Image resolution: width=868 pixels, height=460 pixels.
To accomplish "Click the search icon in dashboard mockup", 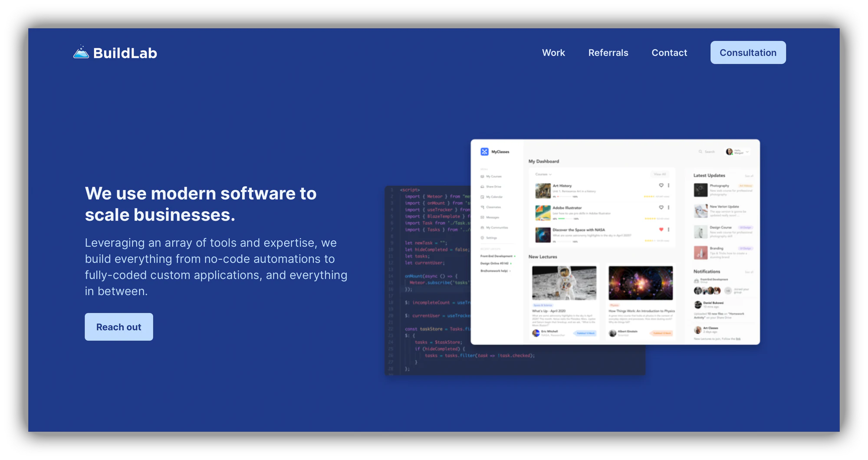I will point(700,151).
